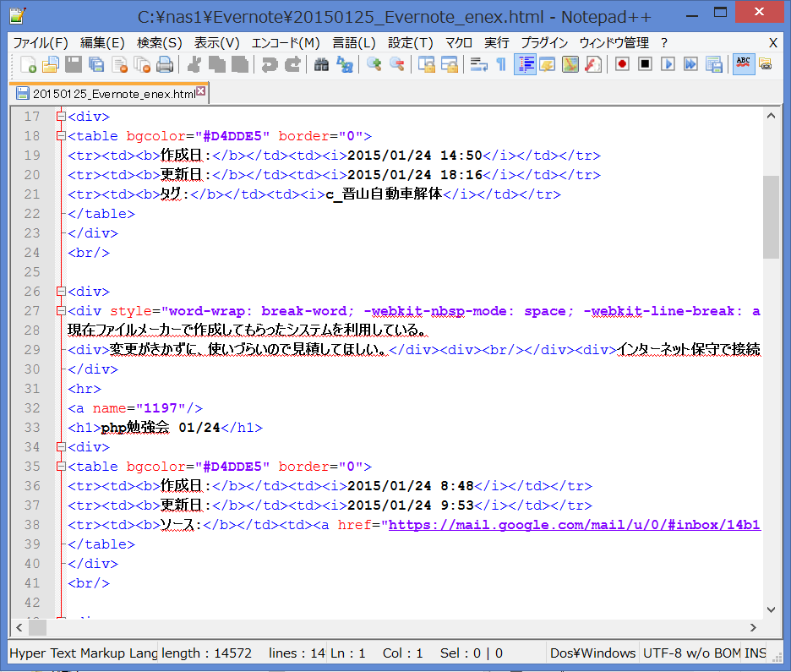Open the エンコード(M) menu
The width and height of the screenshot is (791, 672).
tap(286, 43)
